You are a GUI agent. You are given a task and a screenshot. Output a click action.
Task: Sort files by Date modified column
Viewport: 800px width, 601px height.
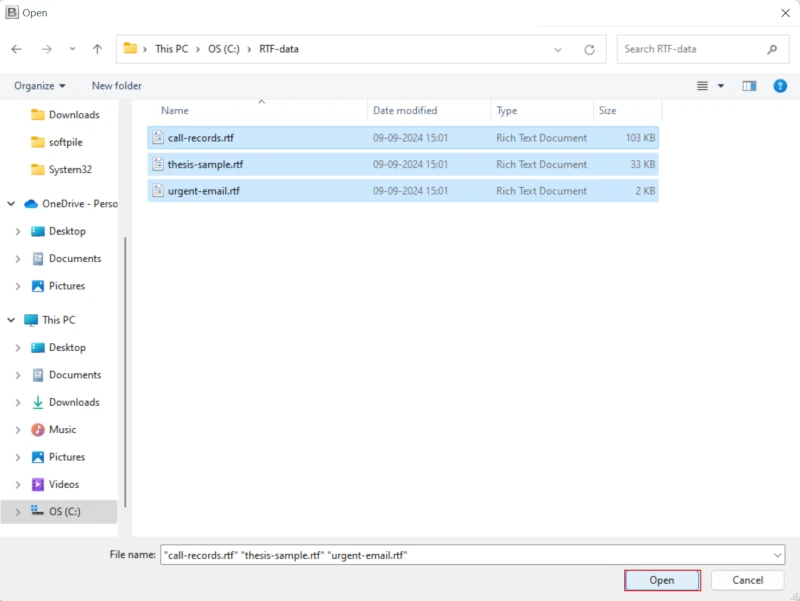click(405, 111)
